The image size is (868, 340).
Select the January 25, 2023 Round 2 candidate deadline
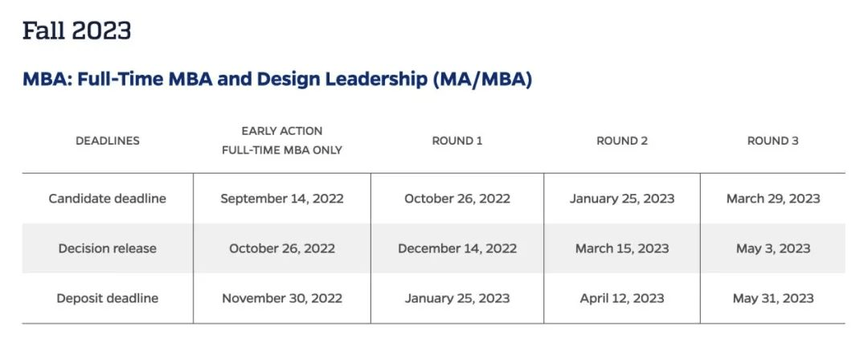622,199
